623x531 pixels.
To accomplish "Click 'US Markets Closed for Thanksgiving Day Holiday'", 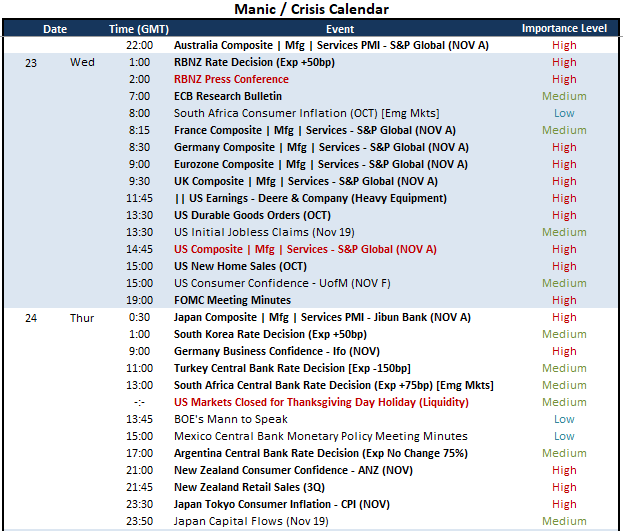I will click(321, 402).
